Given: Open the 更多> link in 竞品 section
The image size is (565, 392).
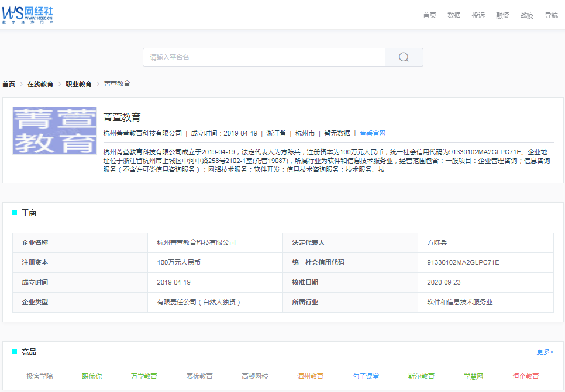Looking at the screenshot, I should pos(545,352).
